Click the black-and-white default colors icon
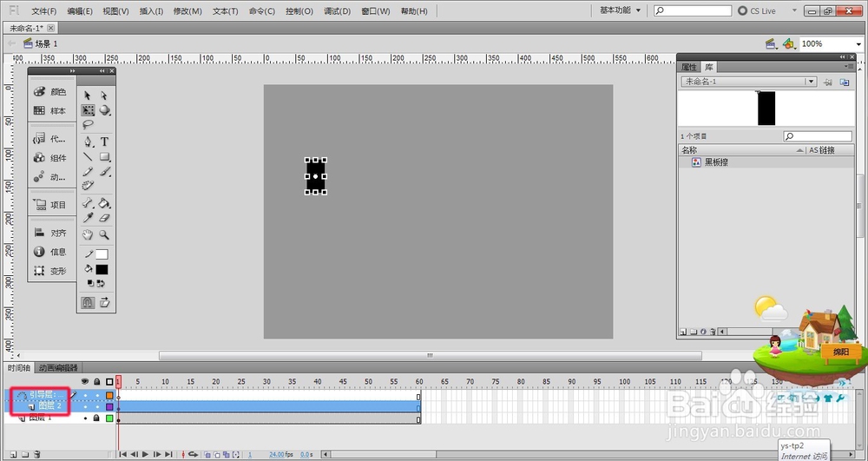 90,283
